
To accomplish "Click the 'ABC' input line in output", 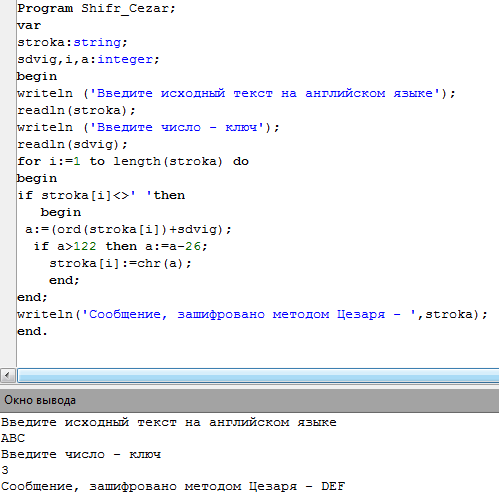I will coord(13,438).
